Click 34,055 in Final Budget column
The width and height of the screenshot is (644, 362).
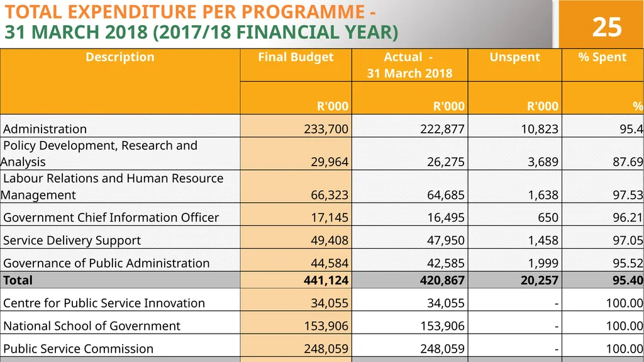pos(330,303)
